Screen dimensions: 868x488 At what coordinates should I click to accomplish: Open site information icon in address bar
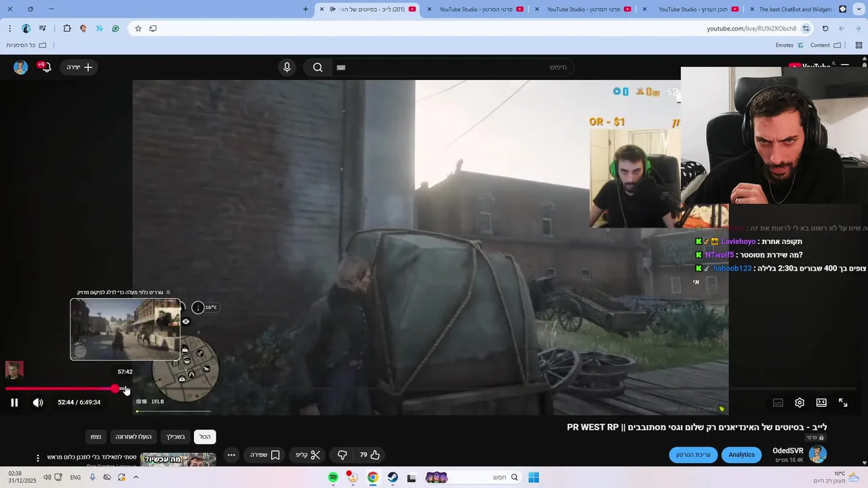pos(806,28)
